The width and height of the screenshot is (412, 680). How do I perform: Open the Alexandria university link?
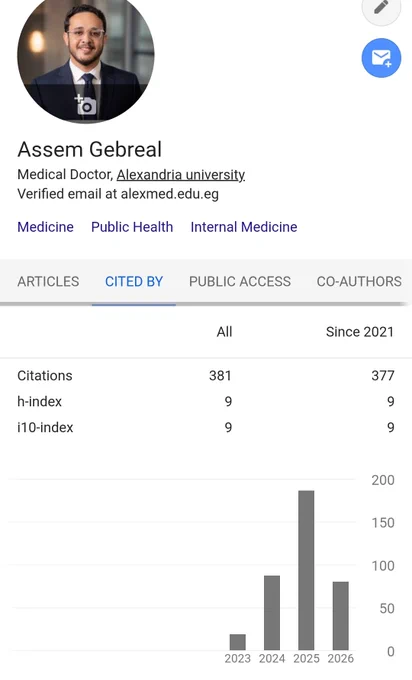point(181,174)
